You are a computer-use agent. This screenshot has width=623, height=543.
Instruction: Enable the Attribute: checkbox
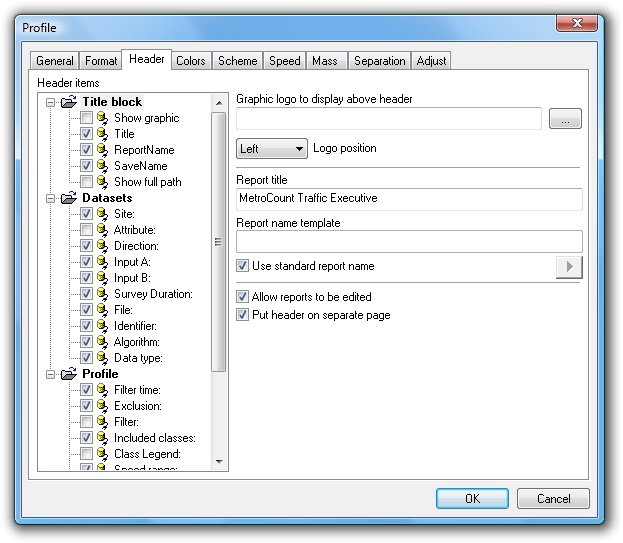pyautogui.click(x=86, y=230)
